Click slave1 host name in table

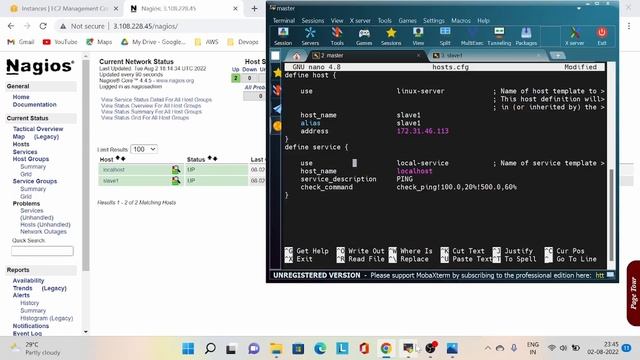click(x=111, y=181)
